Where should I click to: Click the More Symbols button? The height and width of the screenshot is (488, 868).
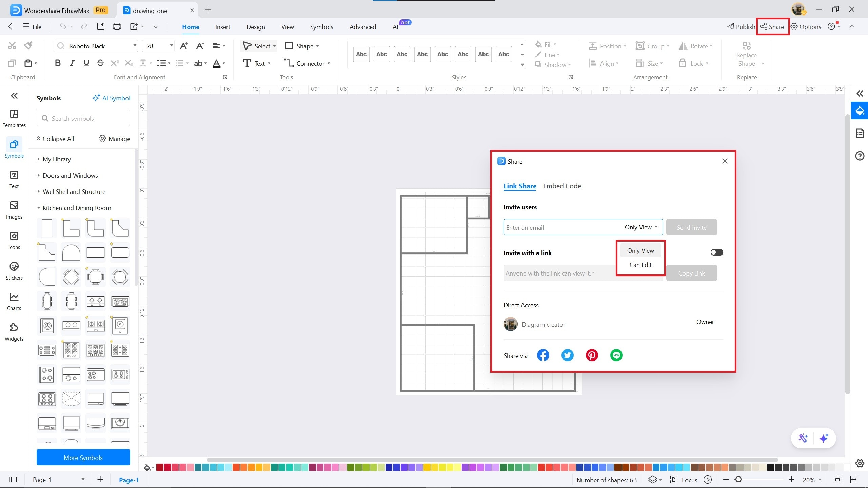(x=83, y=457)
